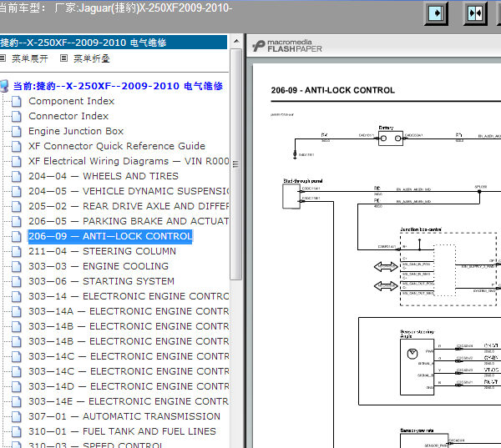Select 303-14A ELECTRONIC ENGINE CONTROL entry

pyautogui.click(x=129, y=311)
